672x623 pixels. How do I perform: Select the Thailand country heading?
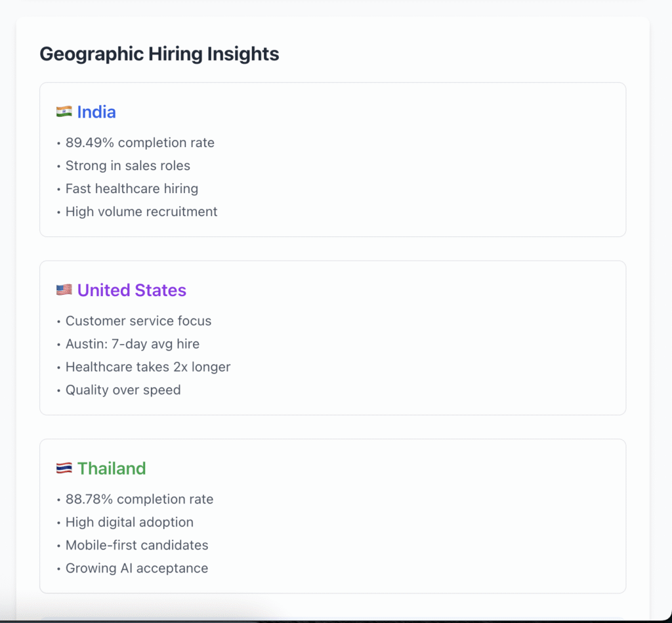[x=112, y=469]
